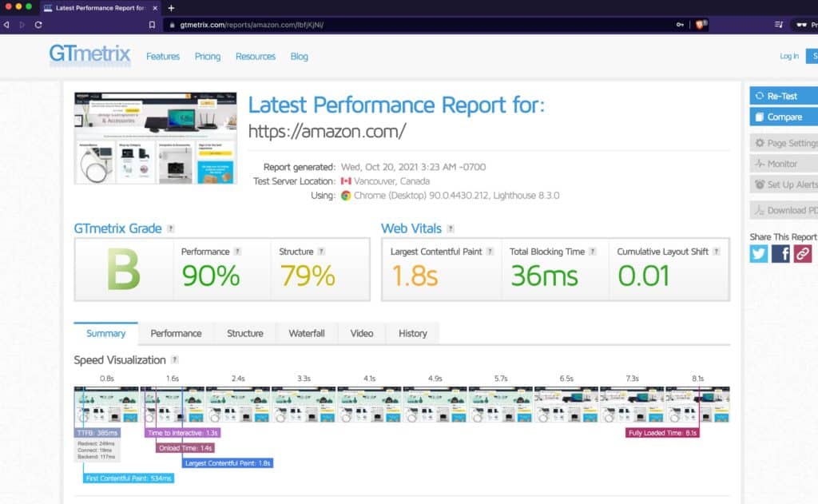Click the Onload Time 1.4s marker

click(x=185, y=447)
